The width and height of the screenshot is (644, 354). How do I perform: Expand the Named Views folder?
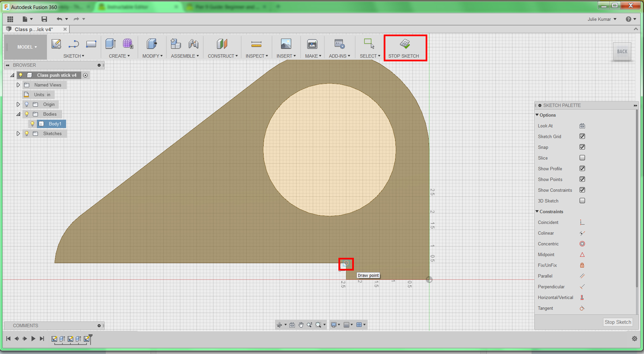(18, 85)
